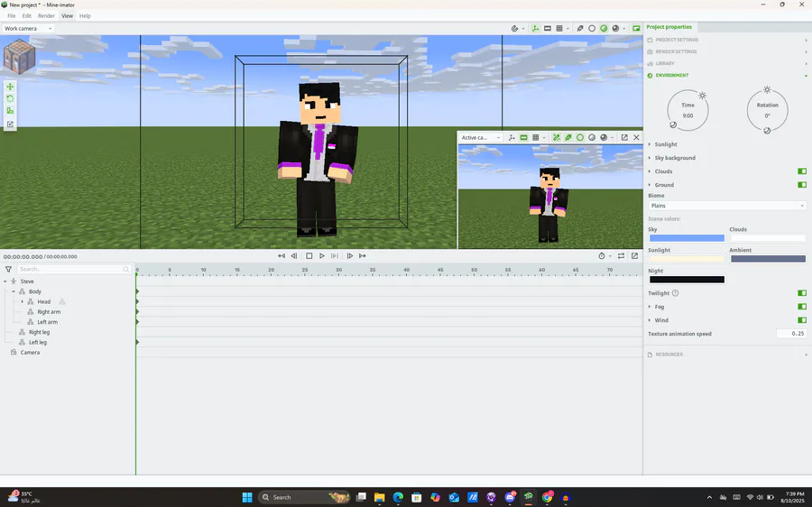This screenshot has width=812, height=507.
Task: Open the Render menu
Action: 46,16
